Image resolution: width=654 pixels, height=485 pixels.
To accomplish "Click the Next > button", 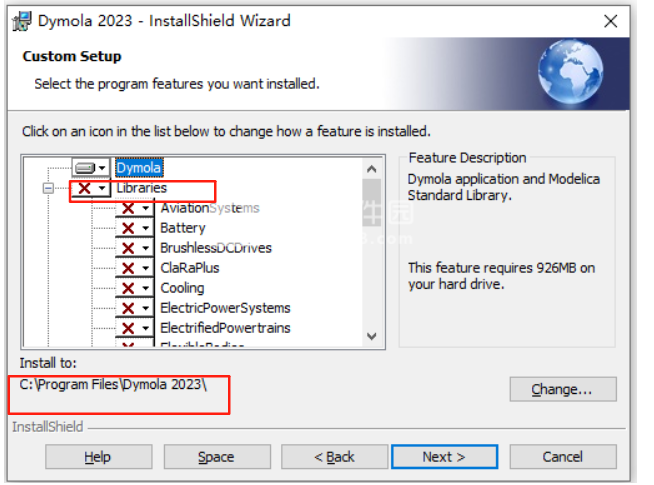I will [443, 457].
